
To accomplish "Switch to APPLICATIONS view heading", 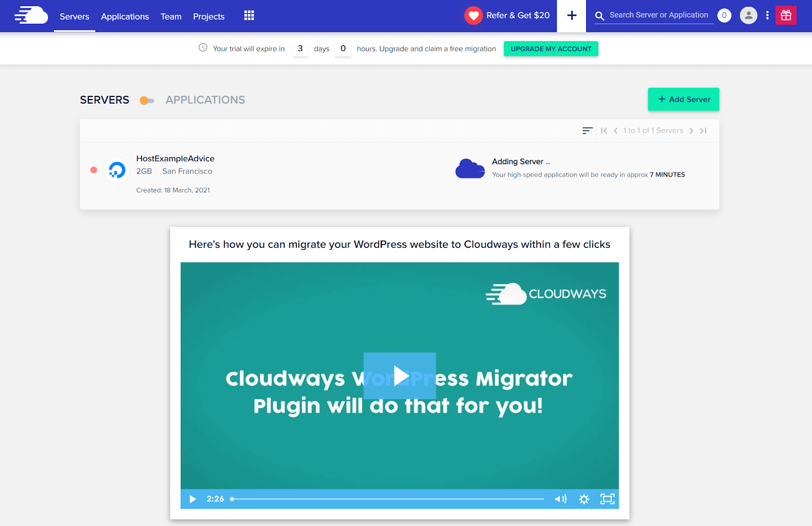I will tap(205, 100).
